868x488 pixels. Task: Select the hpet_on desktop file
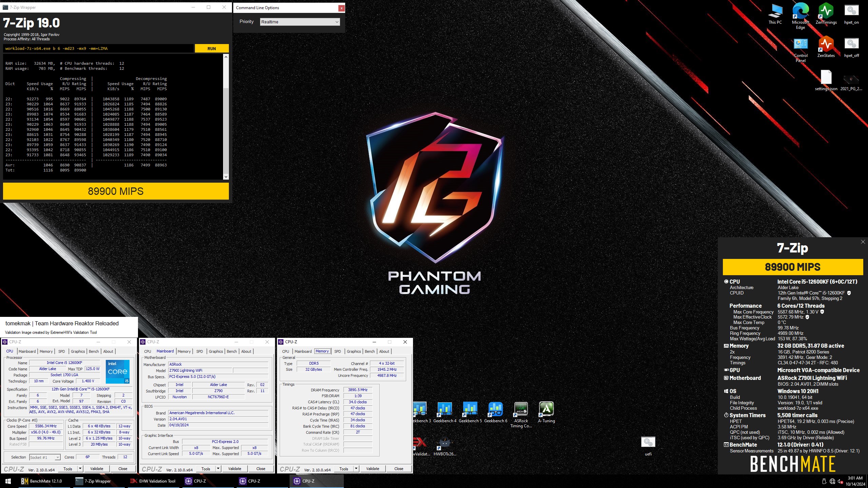[x=851, y=14]
